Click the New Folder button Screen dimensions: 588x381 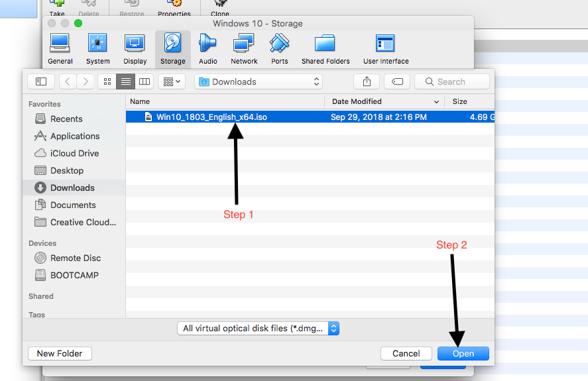pyautogui.click(x=60, y=353)
